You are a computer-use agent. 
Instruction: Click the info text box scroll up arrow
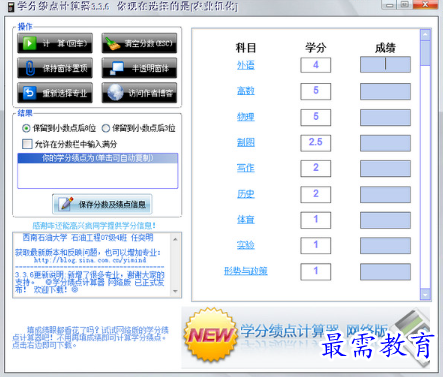point(175,239)
